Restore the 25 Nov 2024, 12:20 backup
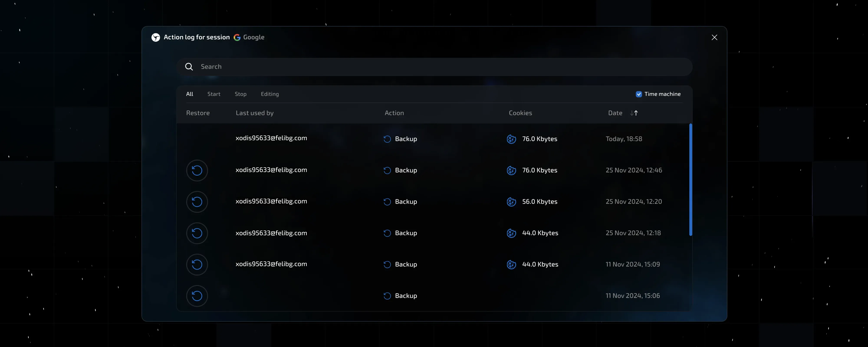The height and width of the screenshot is (347, 868). (x=197, y=202)
